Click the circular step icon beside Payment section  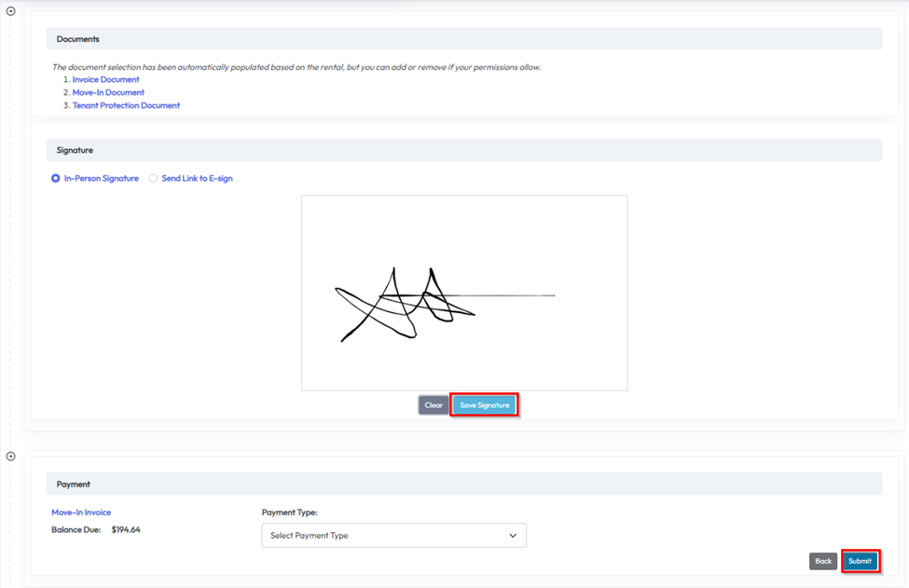[x=11, y=457]
